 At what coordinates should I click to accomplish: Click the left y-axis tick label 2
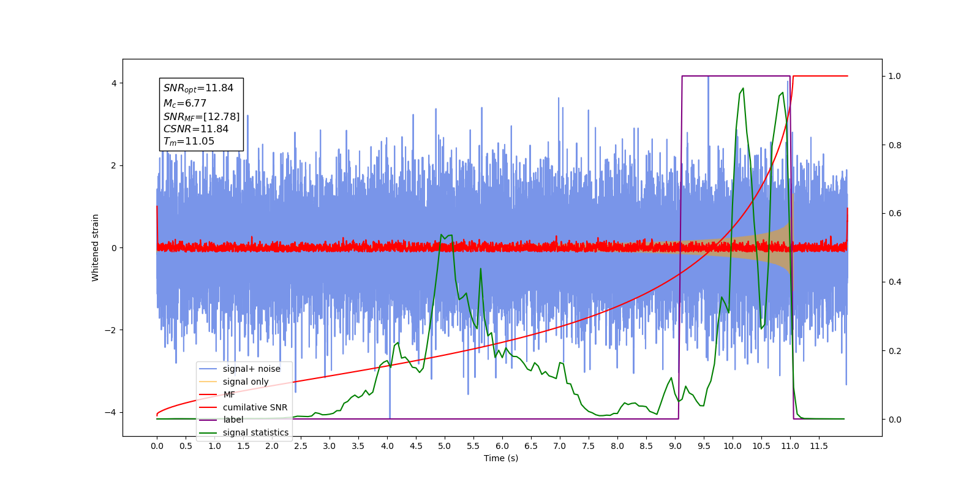coord(114,165)
